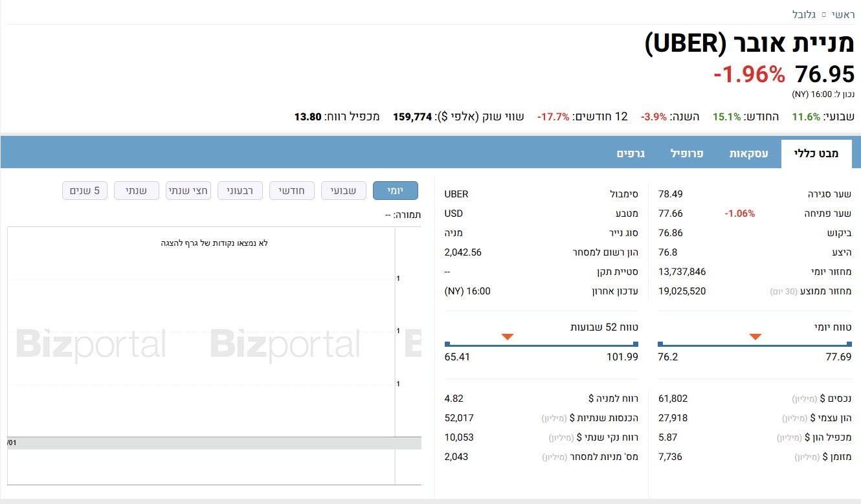The image size is (861, 504).
Task: Select the 5 שנים chart range button
Action: (85, 191)
